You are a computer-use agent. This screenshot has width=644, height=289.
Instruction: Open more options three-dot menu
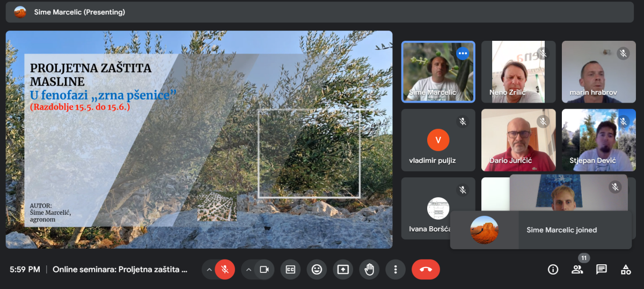pyautogui.click(x=396, y=270)
